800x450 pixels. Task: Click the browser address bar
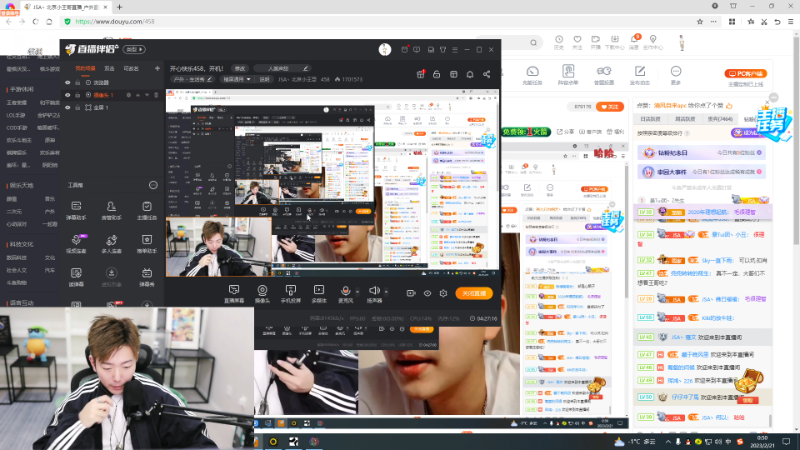pyautogui.click(x=378, y=21)
